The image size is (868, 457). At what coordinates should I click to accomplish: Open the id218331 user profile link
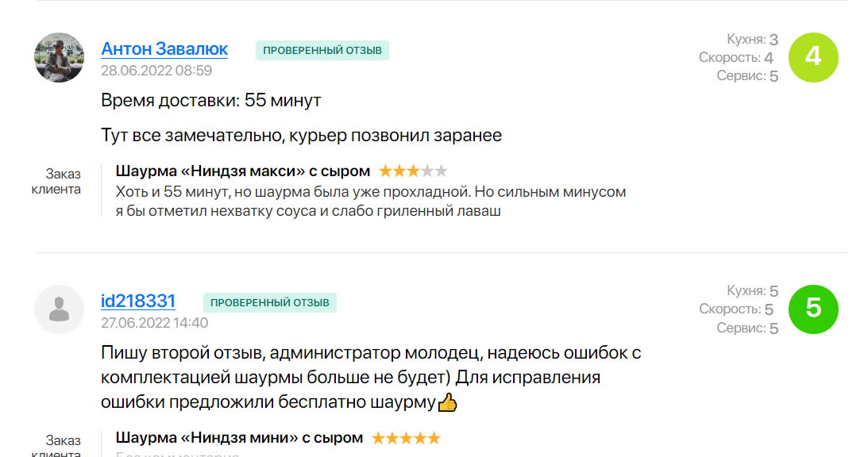(138, 301)
